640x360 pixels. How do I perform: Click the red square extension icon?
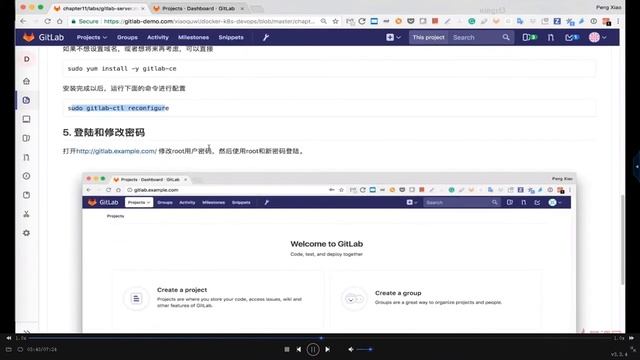click(x=435, y=21)
